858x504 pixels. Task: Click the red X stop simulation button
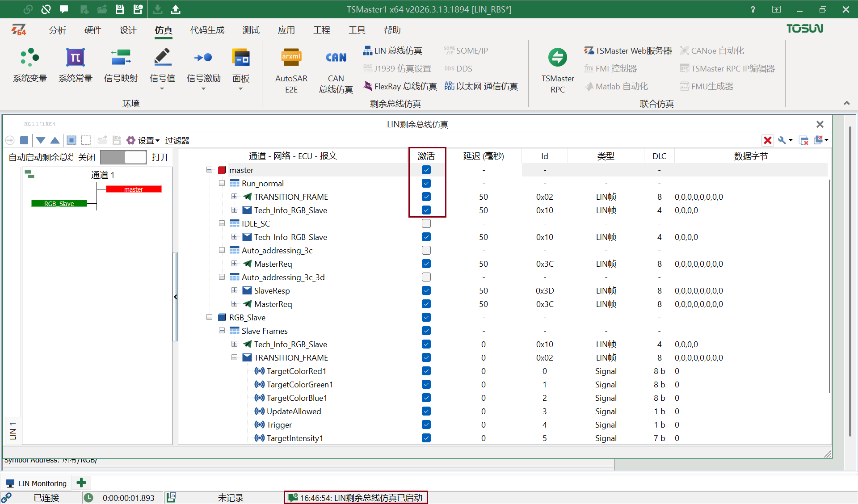768,140
